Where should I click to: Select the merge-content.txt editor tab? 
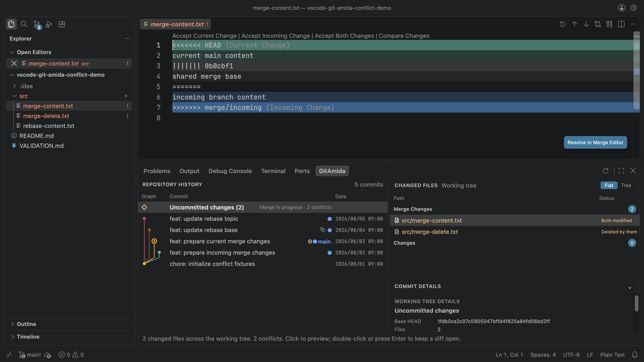point(175,24)
